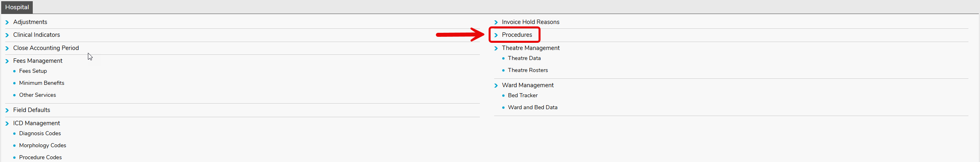This screenshot has height=162, width=980.
Task: Launch the Bed Tracker
Action: tap(523, 95)
